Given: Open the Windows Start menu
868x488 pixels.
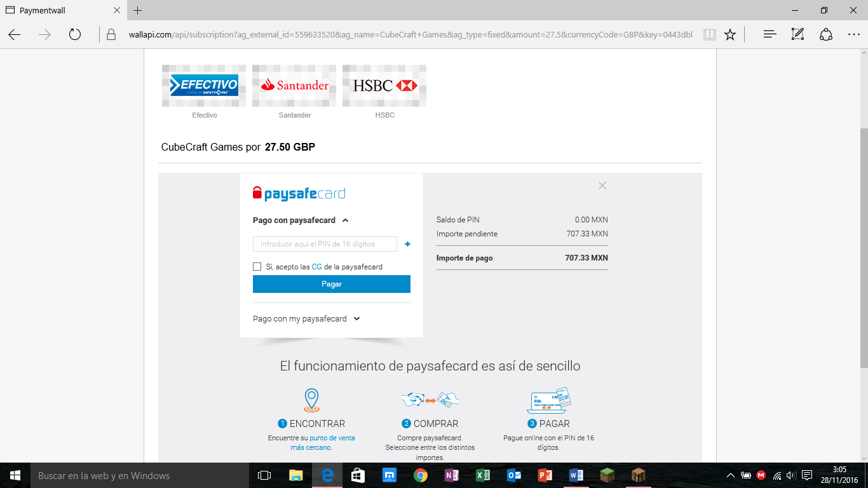Looking at the screenshot, I should click(x=15, y=475).
